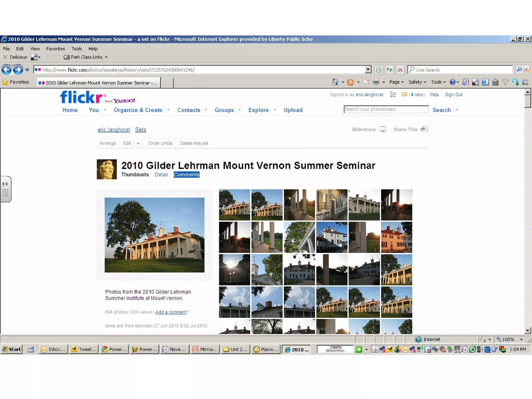This screenshot has width=532, height=399.
Task: Start the Slideshow via its screen icon
Action: 383,129
